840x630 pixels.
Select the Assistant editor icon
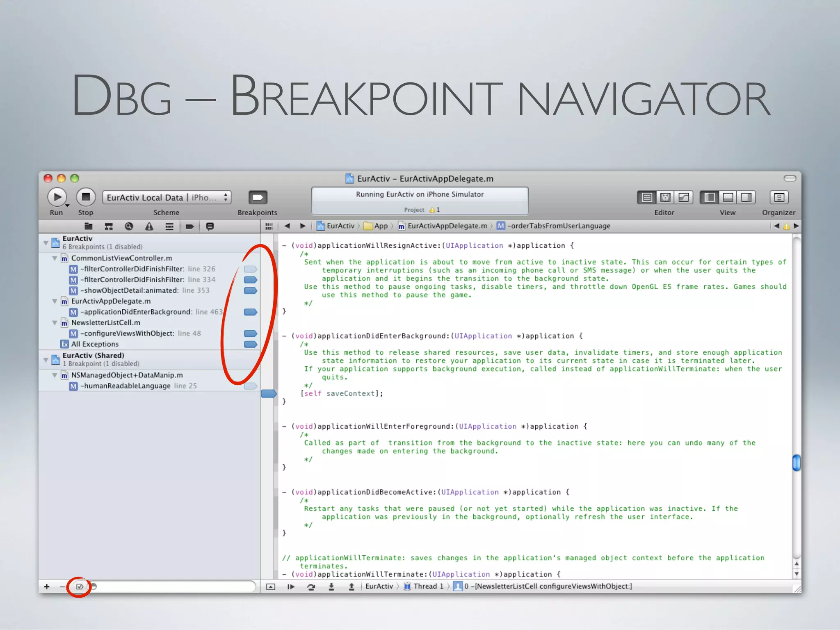coord(665,197)
